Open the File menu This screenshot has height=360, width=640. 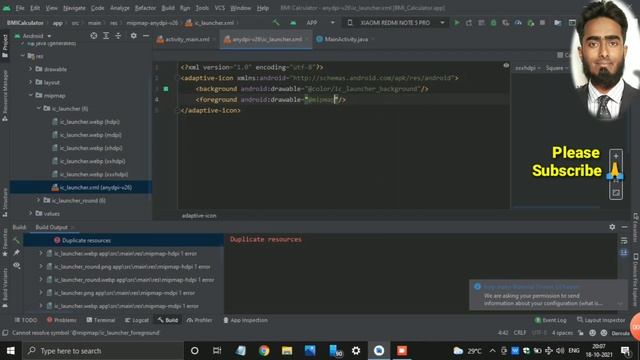point(20,8)
